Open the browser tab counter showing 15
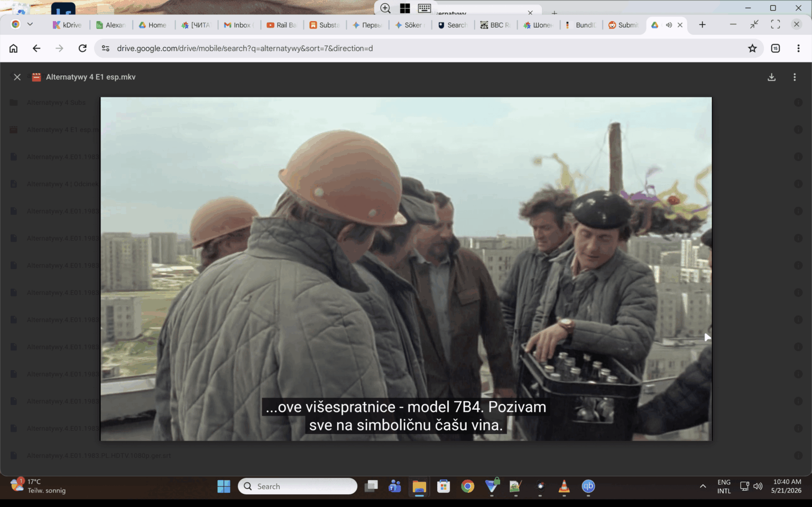Screen dimensions: 812x507 pyautogui.click(x=776, y=48)
